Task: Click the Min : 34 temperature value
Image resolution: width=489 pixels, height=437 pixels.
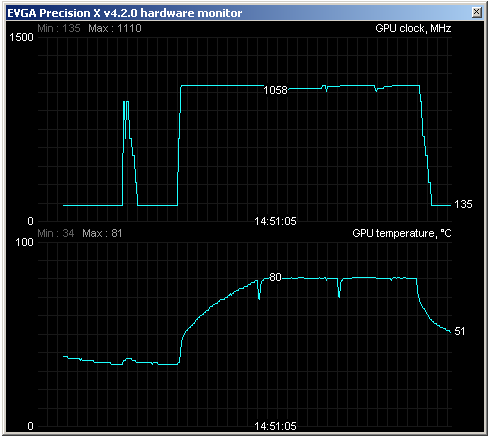Action: click(56, 233)
